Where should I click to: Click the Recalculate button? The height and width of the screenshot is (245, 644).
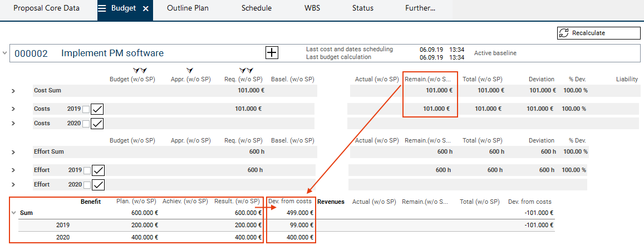(x=598, y=33)
